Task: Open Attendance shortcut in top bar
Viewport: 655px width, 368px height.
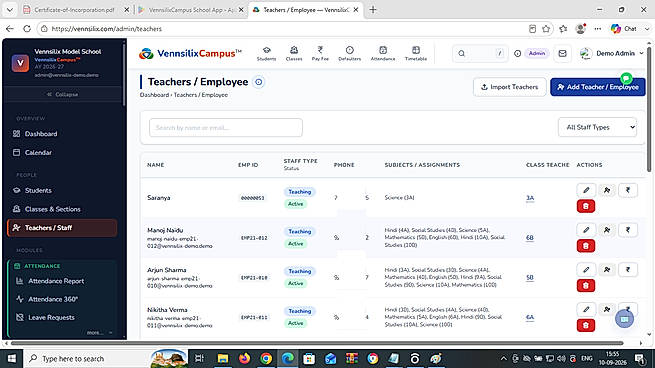Action: tap(383, 53)
